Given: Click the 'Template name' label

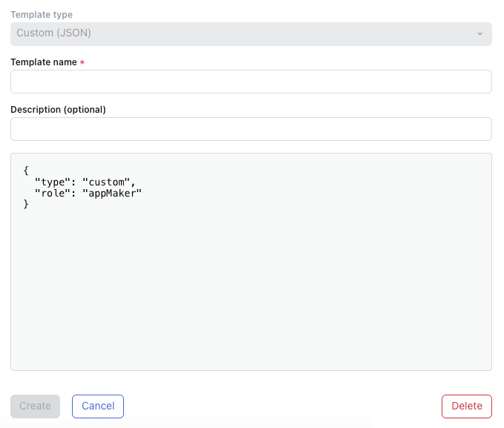Looking at the screenshot, I should 43,62.
